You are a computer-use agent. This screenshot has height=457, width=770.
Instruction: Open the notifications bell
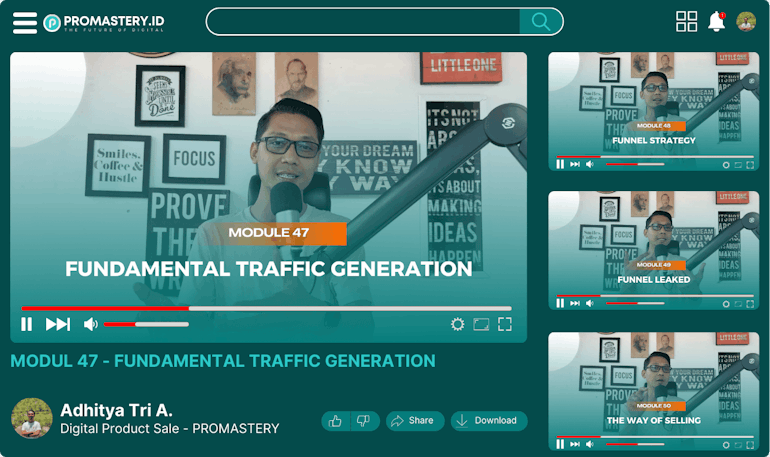[x=716, y=22]
